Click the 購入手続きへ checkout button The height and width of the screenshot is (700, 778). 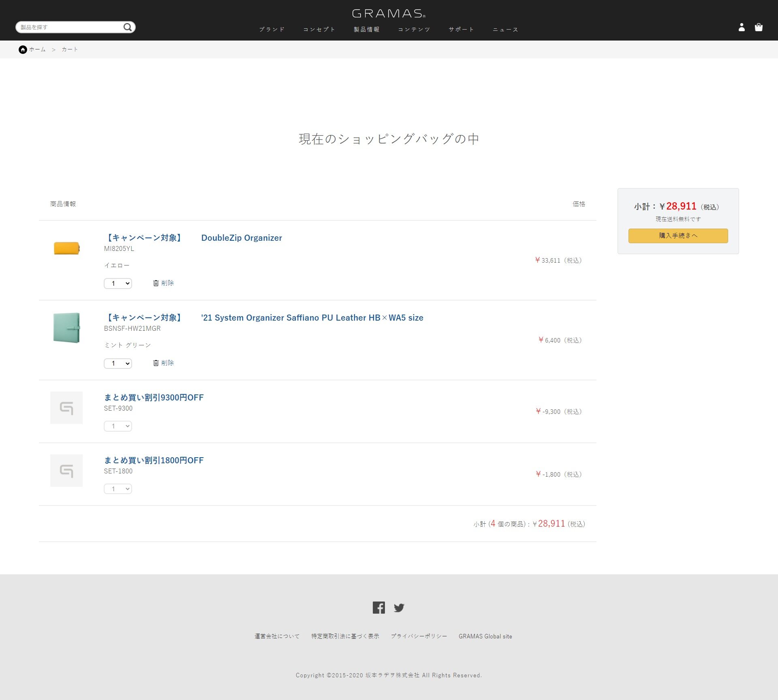[x=678, y=235]
